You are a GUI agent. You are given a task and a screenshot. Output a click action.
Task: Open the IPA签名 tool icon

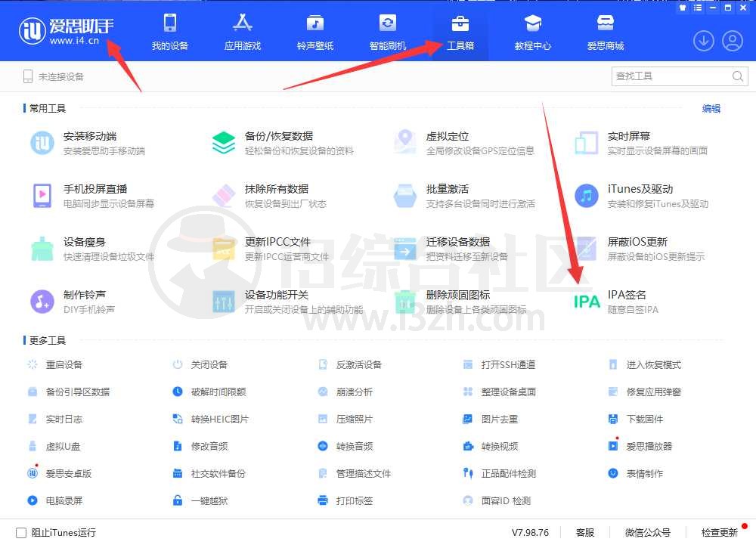(587, 302)
